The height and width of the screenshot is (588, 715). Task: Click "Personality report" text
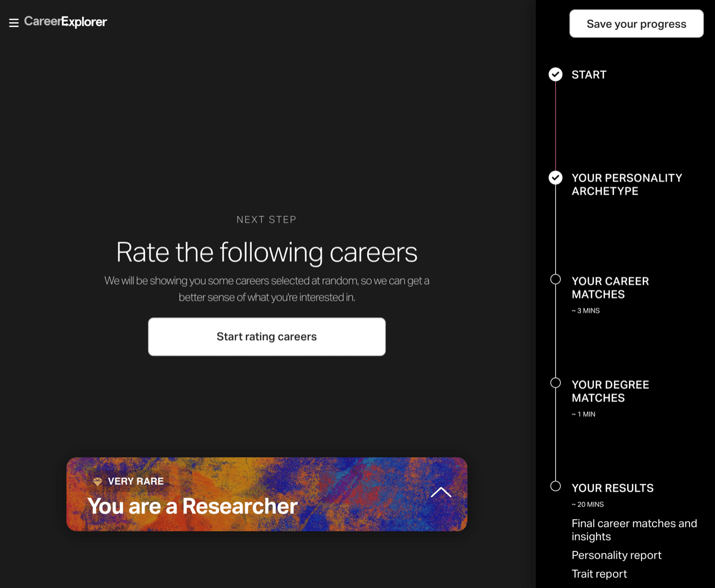616,555
